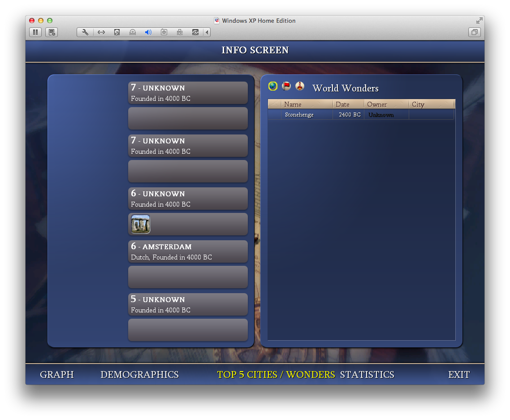Click the camera device icon

164,32
